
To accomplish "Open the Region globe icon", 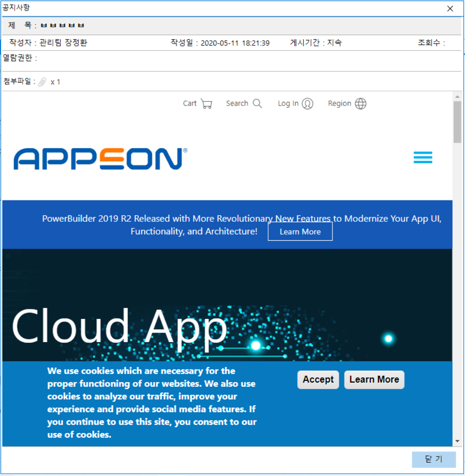I will pyautogui.click(x=361, y=104).
